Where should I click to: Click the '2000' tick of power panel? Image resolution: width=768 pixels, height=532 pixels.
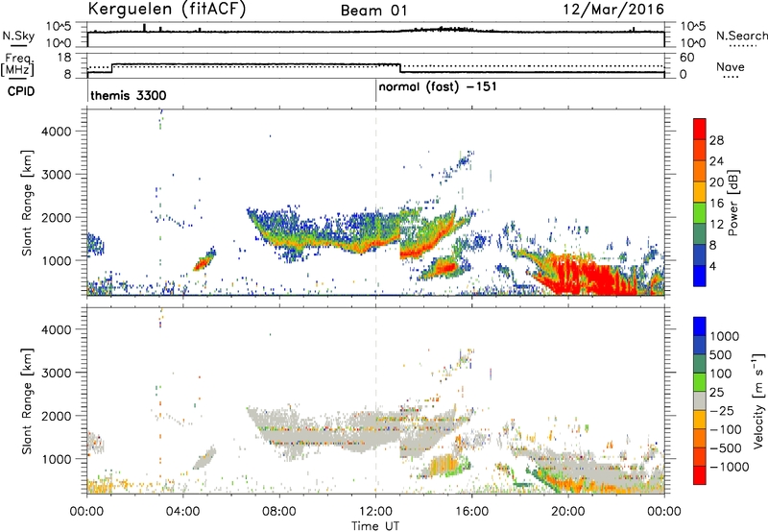(x=57, y=217)
